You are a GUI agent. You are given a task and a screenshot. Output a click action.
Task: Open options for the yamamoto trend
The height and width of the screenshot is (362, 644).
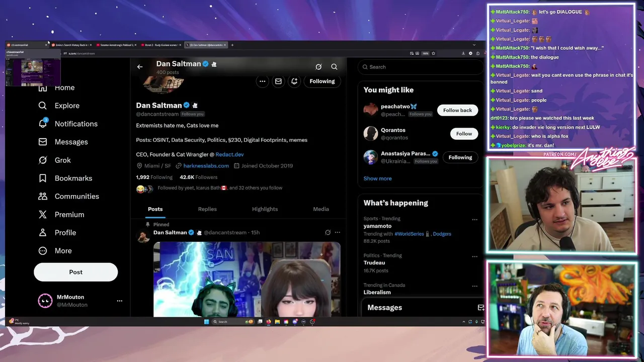click(x=474, y=220)
